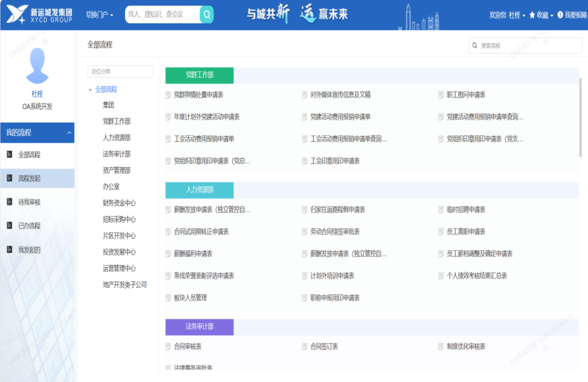Click the document icon beside 我发起的
The image size is (588, 382).
click(10, 250)
